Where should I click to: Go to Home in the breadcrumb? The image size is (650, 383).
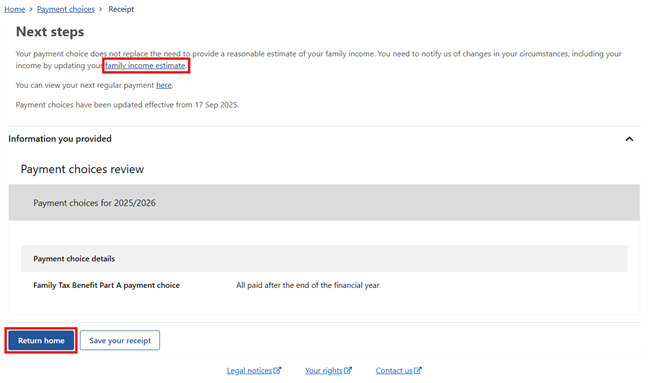pos(15,9)
